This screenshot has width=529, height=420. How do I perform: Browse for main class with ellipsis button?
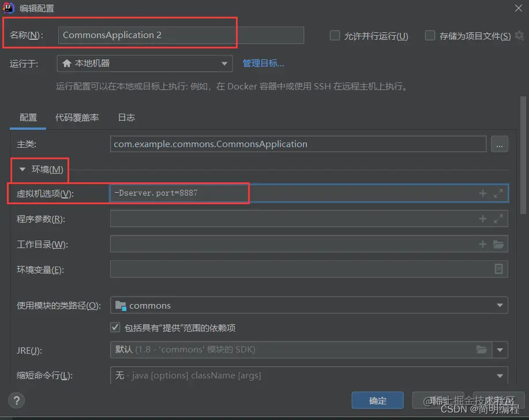click(500, 144)
